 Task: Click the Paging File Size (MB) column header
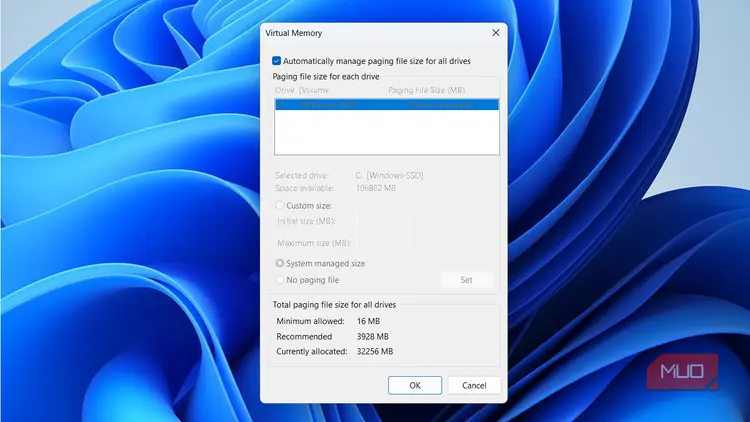coord(426,90)
